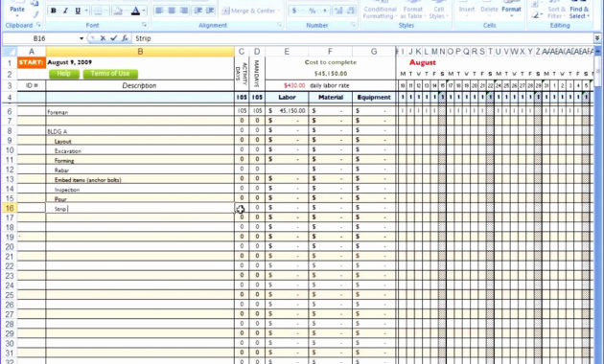
Task: Click the Terms of Use button
Action: [110, 74]
